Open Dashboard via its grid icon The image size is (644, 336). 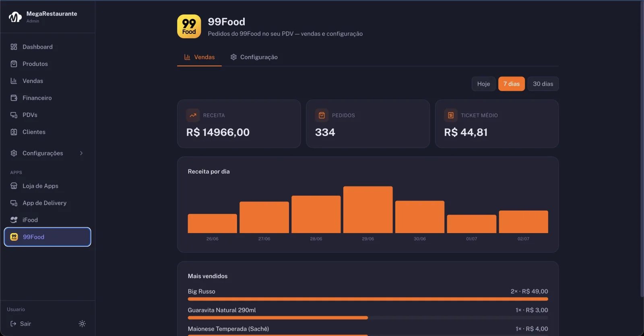coord(14,47)
